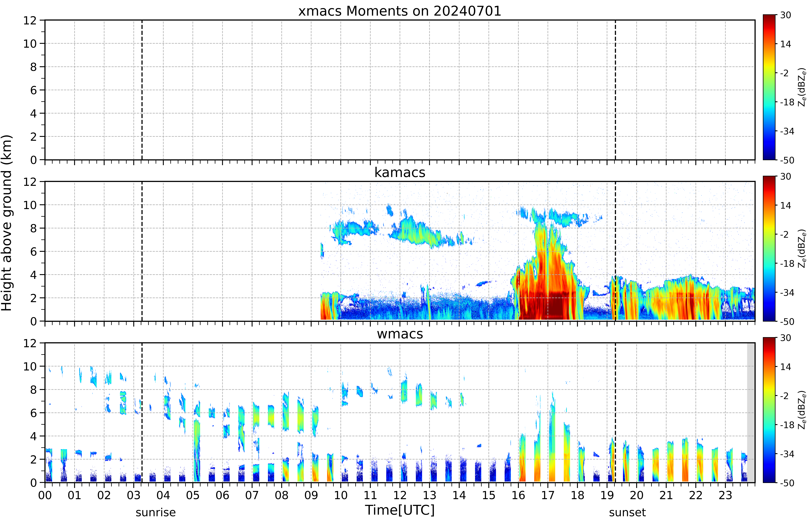Click the "sunset" label below the time axis
This screenshot has width=812, height=524.
pos(627,512)
